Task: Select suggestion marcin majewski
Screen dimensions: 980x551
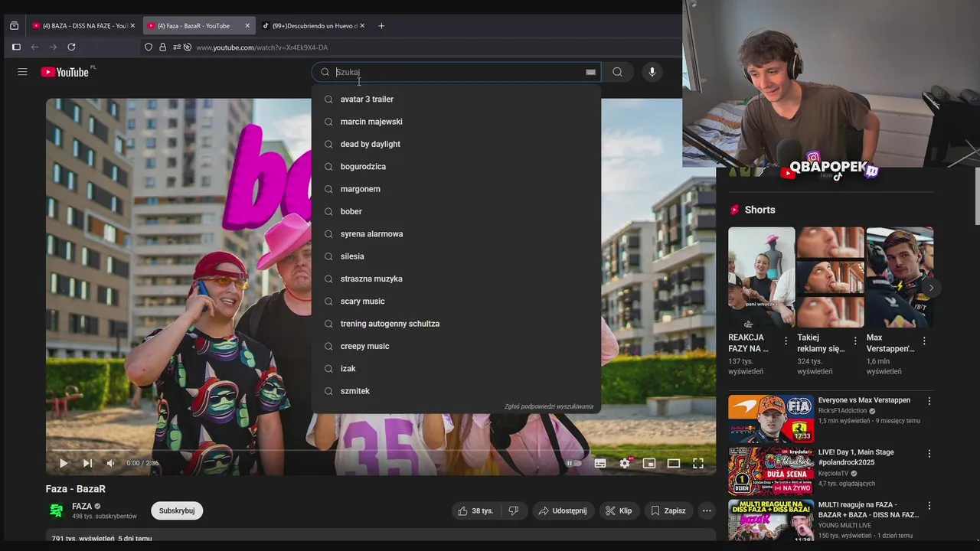Action: [x=456, y=122]
